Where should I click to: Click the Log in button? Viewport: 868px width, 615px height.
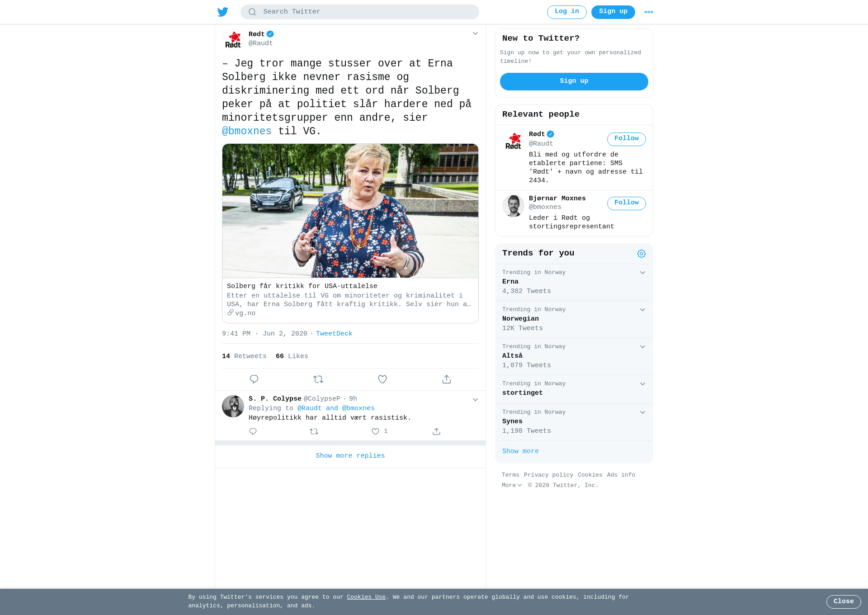(x=567, y=12)
